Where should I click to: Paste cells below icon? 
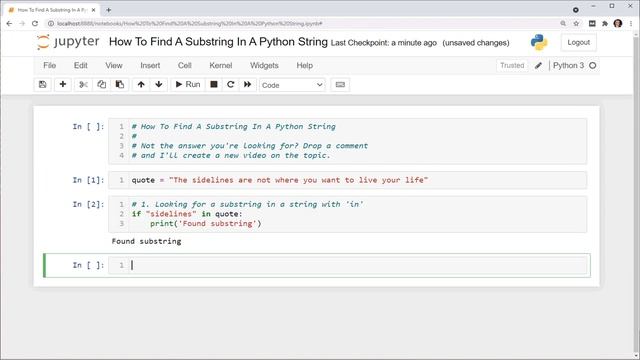(120, 84)
